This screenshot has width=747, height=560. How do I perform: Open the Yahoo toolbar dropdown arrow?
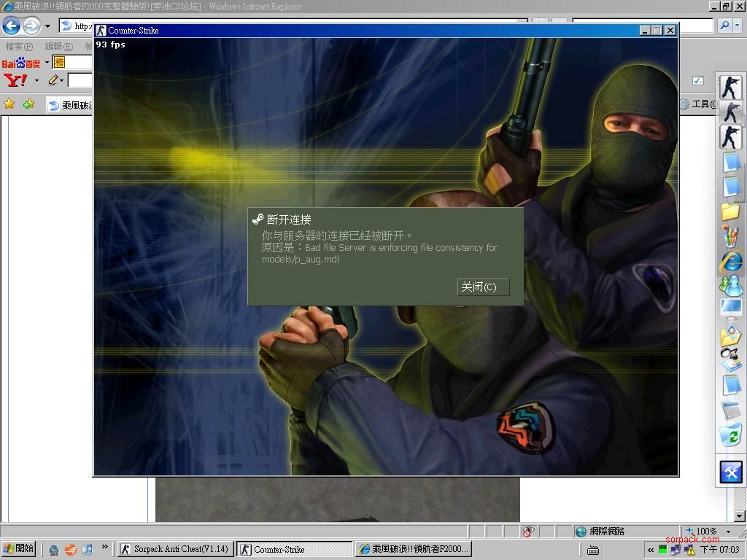point(36,80)
